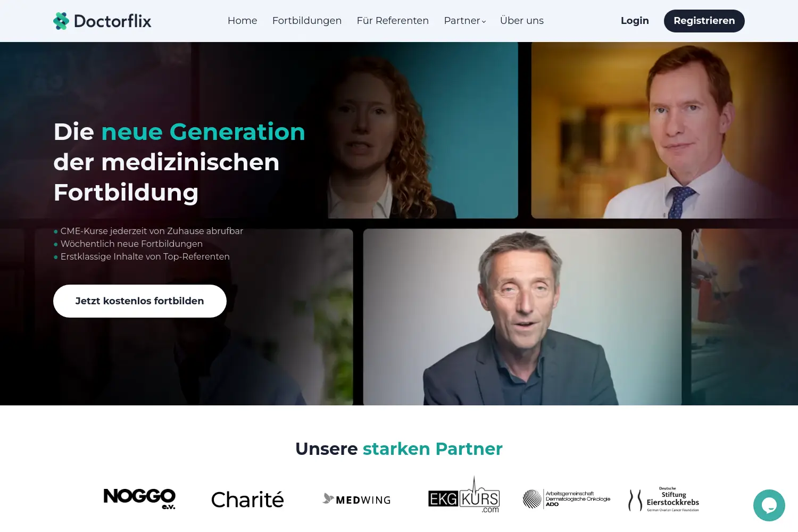The image size is (798, 532).
Task: Open the Arbeitsgemeinschaft Dermatologische Onkologie logo
Action: (567, 499)
